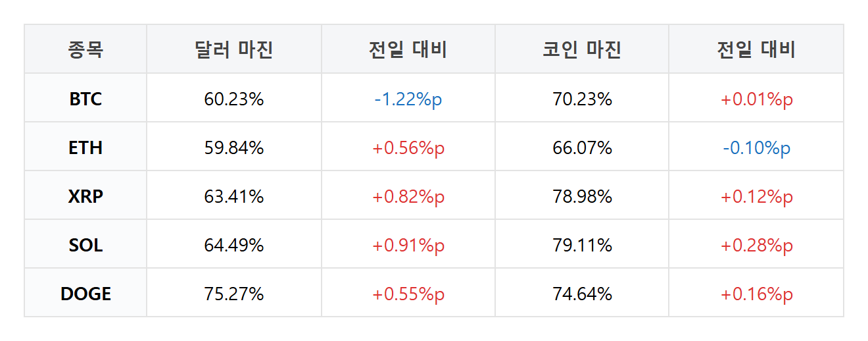Select the blue -1.22%p change value
The image size is (868, 341).
(x=408, y=99)
